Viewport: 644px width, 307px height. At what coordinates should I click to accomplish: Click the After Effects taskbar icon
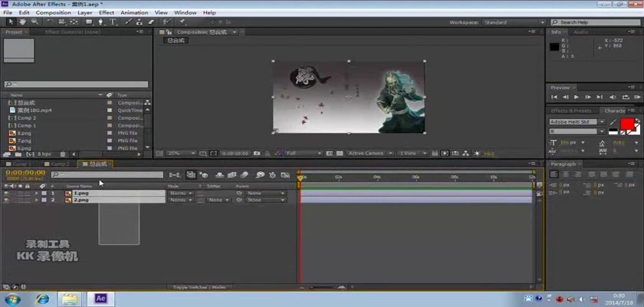click(100, 299)
